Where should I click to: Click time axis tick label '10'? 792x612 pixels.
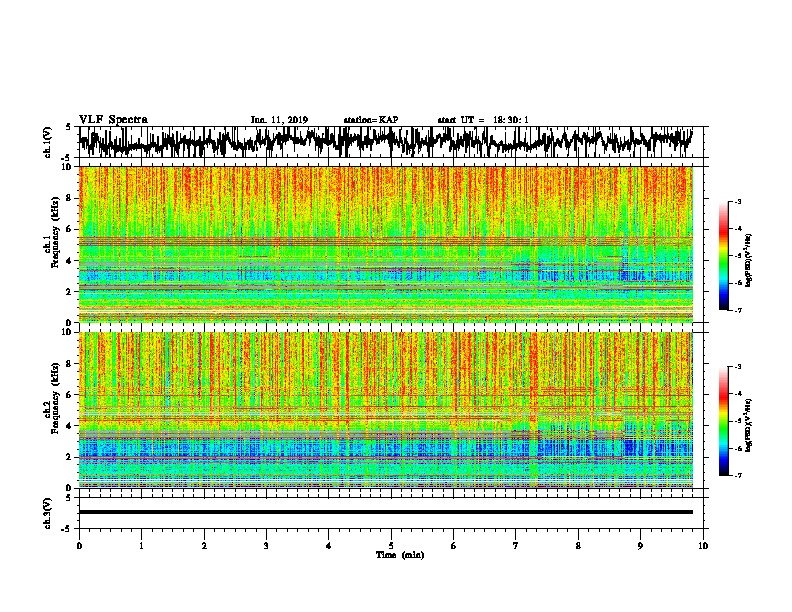click(703, 546)
